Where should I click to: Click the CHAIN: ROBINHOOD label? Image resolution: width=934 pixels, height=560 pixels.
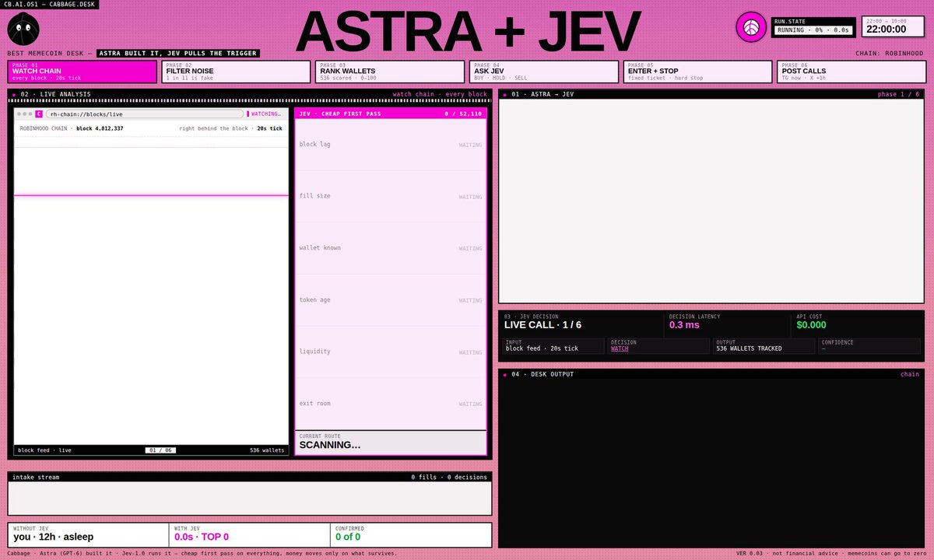pyautogui.click(x=890, y=54)
